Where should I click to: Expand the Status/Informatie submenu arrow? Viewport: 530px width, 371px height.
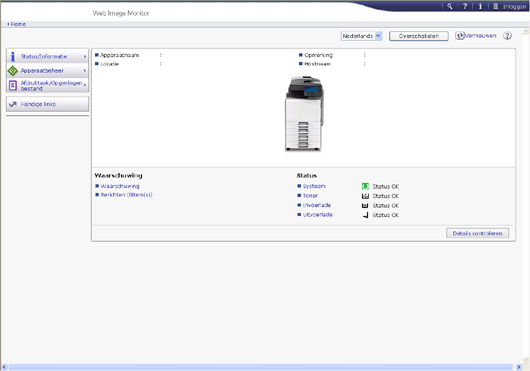click(85, 56)
